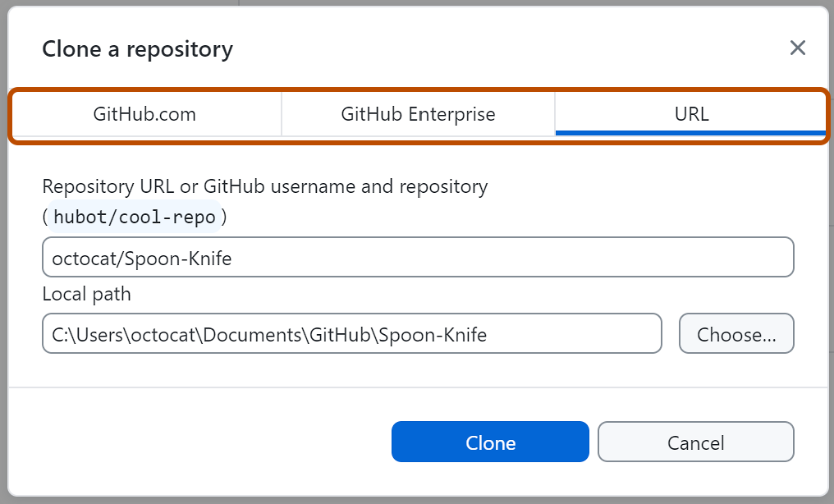Viewport: 834px width, 504px height.
Task: Dismiss the dialog using Cancel
Action: (695, 442)
